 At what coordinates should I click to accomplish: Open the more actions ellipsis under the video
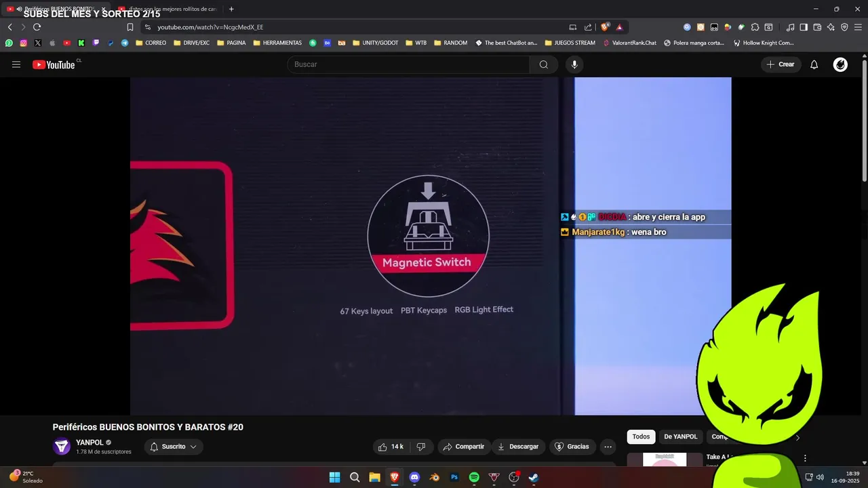click(608, 447)
